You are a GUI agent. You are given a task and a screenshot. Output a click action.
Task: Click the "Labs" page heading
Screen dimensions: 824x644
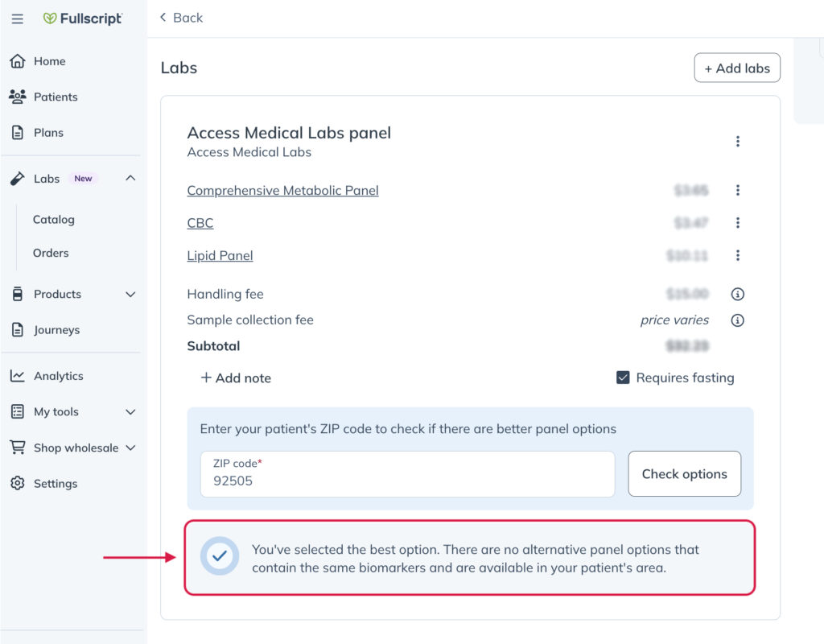(179, 68)
